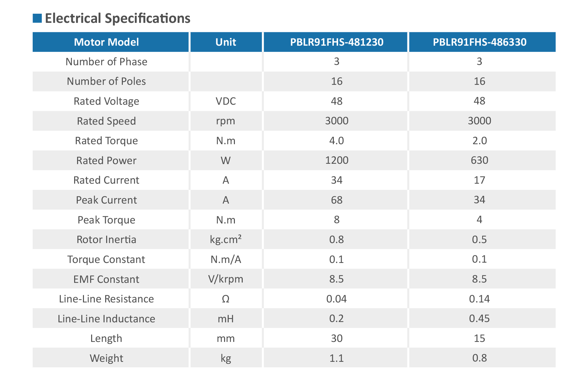Click the PBLR91FHS-481230 column header
Viewport: 588px width, 384px height.
(336, 42)
